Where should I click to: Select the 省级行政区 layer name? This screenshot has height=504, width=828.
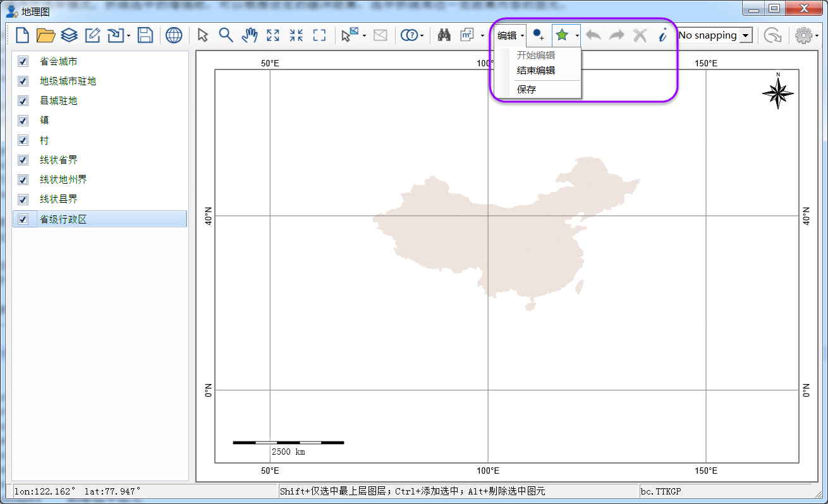tap(63, 219)
